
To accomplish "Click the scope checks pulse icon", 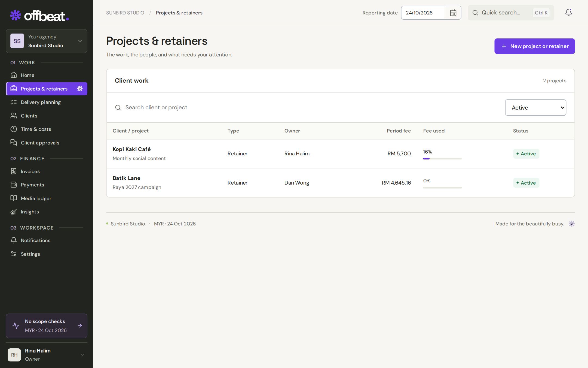I will click(x=16, y=326).
